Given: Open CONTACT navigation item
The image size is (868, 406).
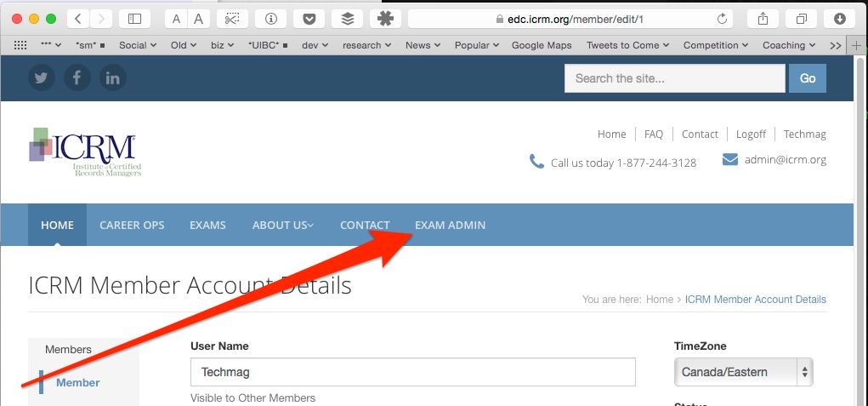Looking at the screenshot, I should click(x=365, y=225).
